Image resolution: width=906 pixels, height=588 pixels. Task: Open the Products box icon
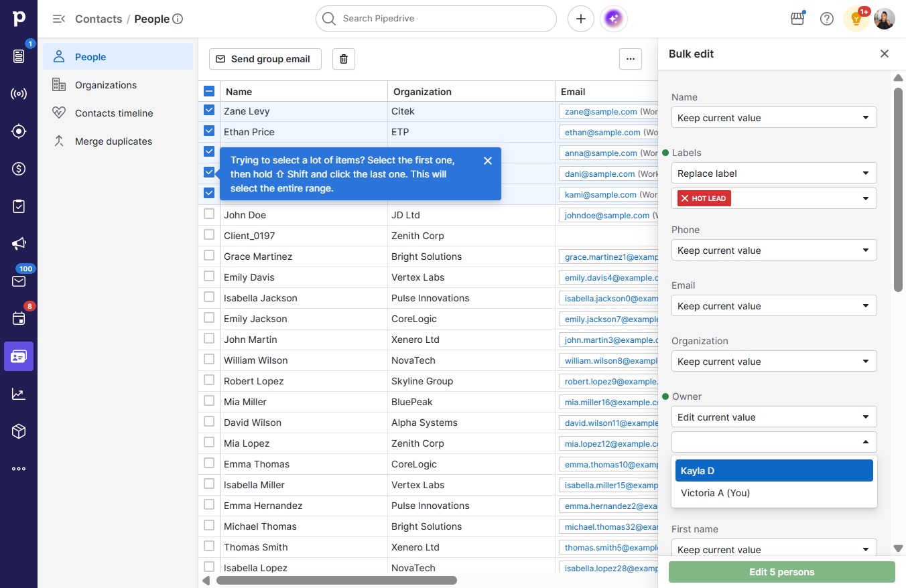[x=19, y=431]
